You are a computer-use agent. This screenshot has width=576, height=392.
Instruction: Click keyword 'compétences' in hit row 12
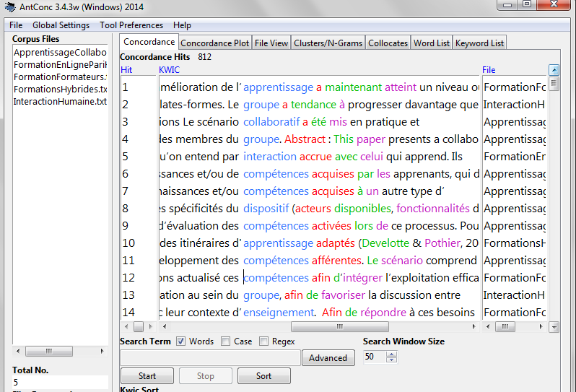click(x=276, y=278)
